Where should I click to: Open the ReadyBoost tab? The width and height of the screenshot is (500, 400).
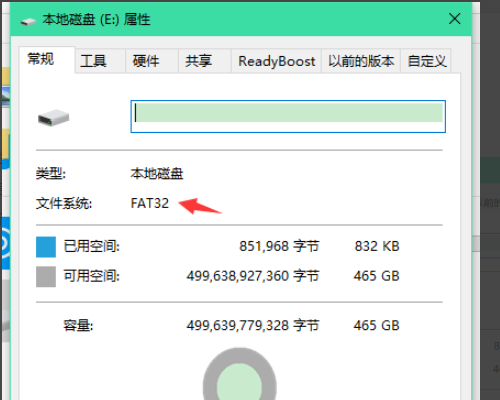coord(276,61)
